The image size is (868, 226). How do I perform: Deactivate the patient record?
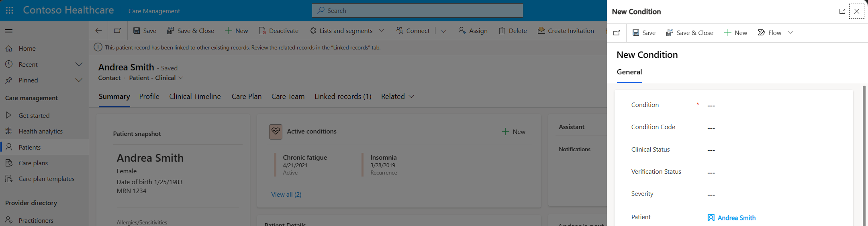(278, 31)
